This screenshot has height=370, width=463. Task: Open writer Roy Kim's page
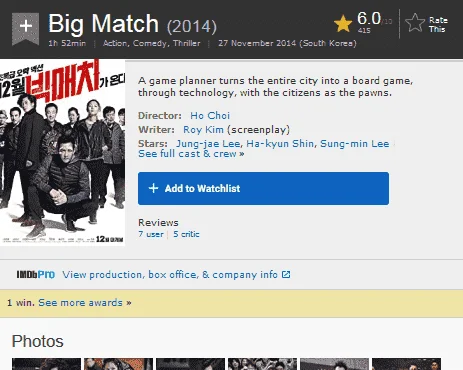coord(203,130)
